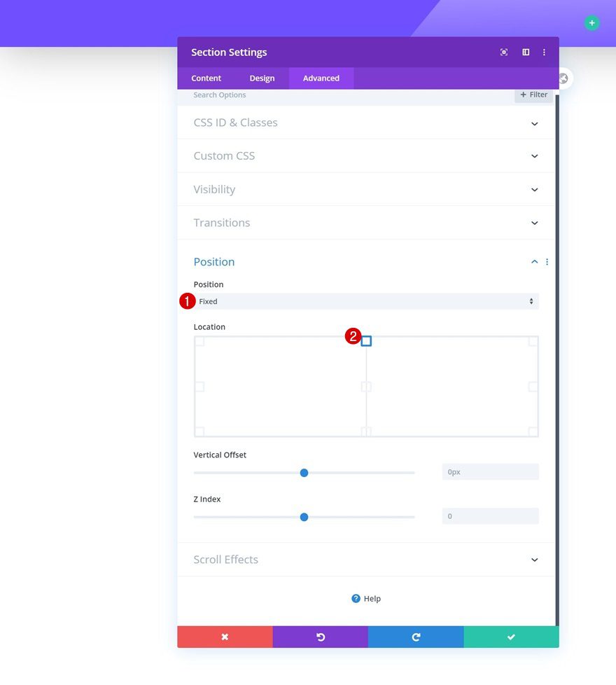
Task: Click the snap modal to sidebar icon
Action: click(x=526, y=53)
